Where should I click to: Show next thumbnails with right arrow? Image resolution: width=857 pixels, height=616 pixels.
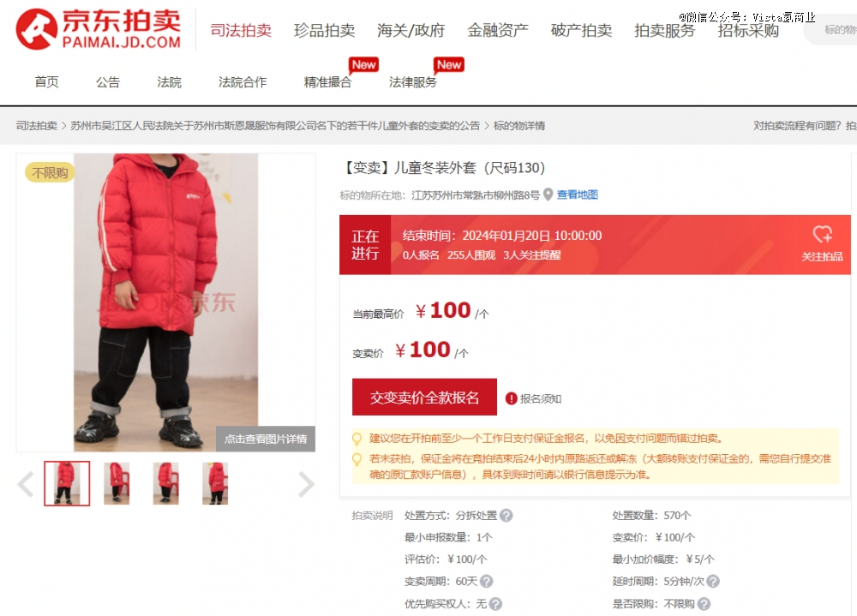click(306, 484)
